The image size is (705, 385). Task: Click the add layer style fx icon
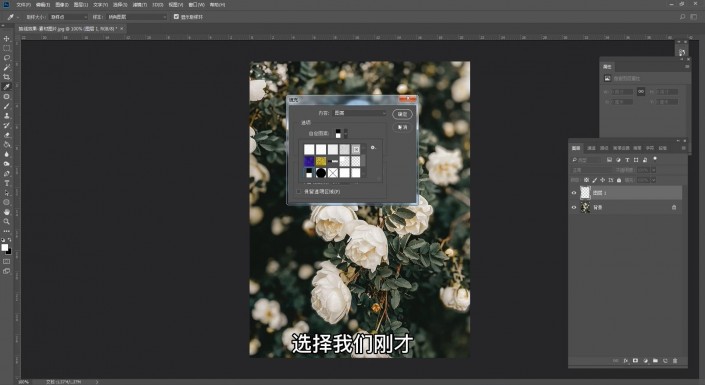625,361
